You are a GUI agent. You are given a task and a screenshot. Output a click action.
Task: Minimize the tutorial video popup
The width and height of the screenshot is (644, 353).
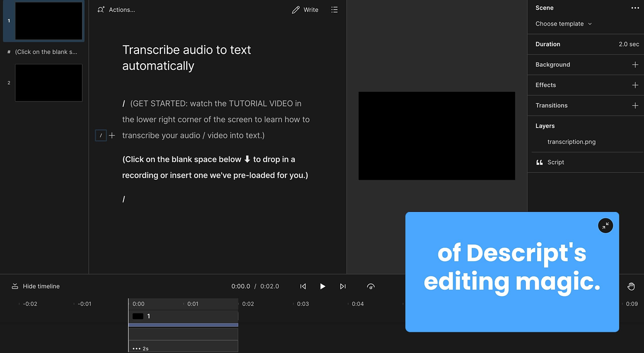pos(605,226)
